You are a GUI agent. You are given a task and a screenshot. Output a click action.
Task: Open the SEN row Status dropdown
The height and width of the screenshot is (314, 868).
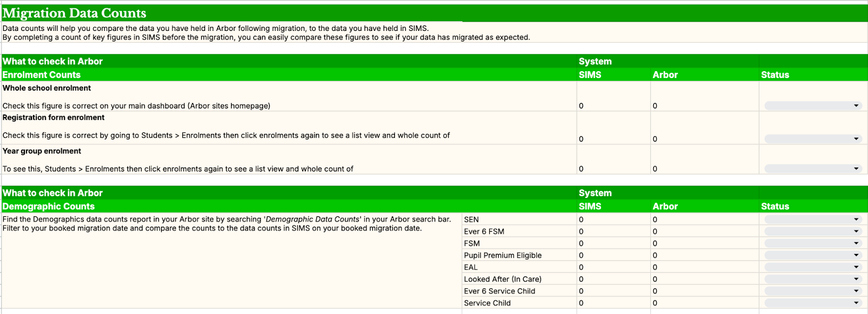(812, 220)
